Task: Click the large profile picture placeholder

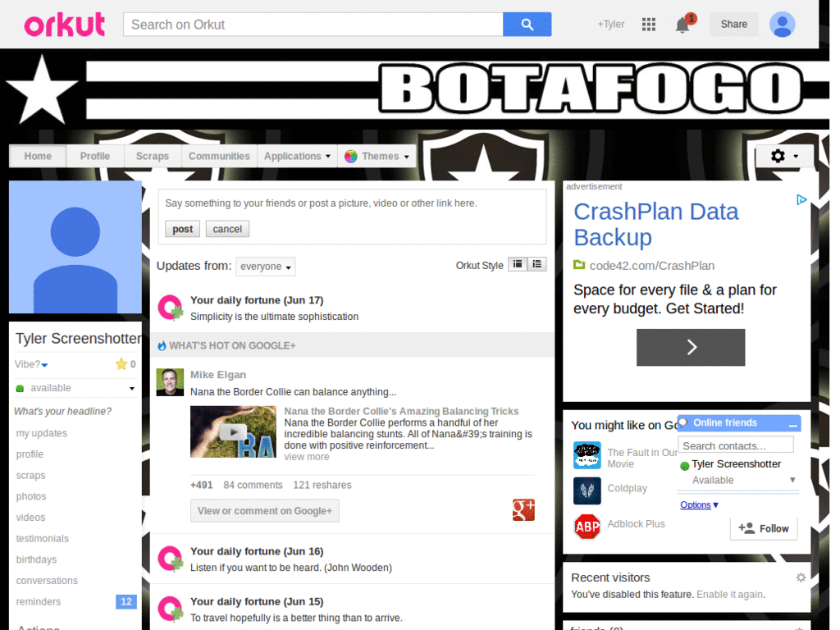Action: (75, 247)
